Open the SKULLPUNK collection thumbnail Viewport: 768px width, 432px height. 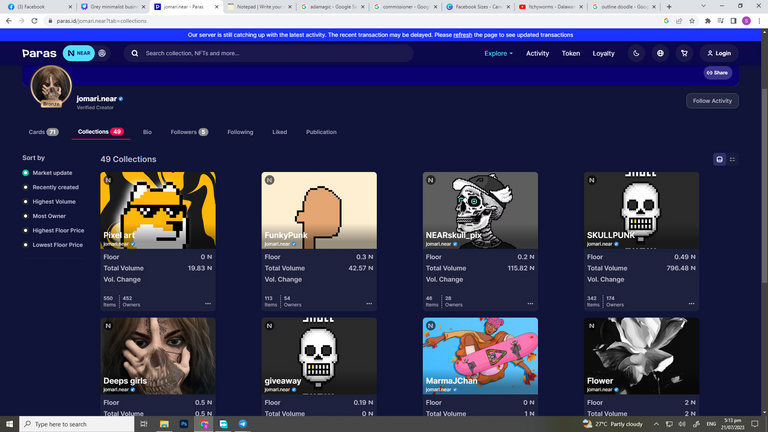pos(641,210)
